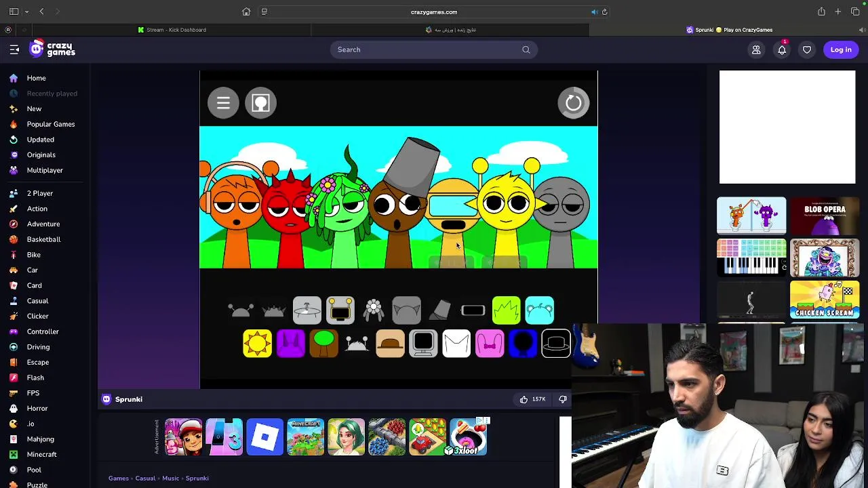Select the pink bow tie sound icon
The height and width of the screenshot is (488, 868).
[490, 344]
